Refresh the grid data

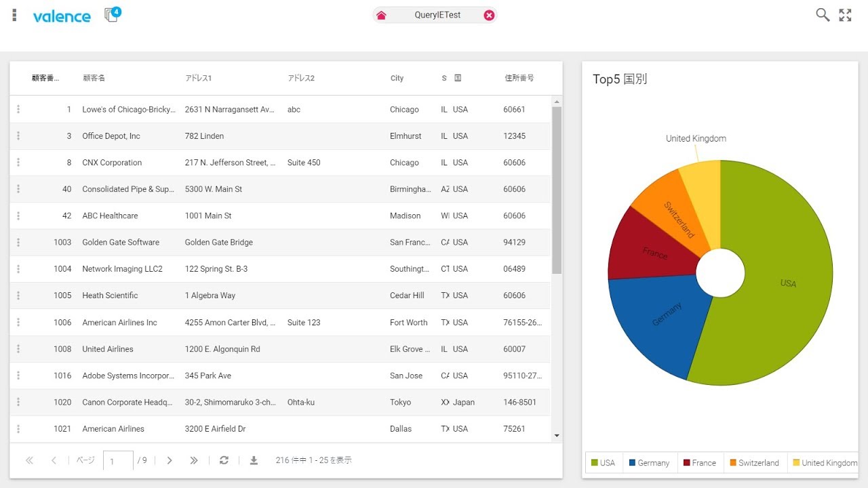tap(224, 460)
